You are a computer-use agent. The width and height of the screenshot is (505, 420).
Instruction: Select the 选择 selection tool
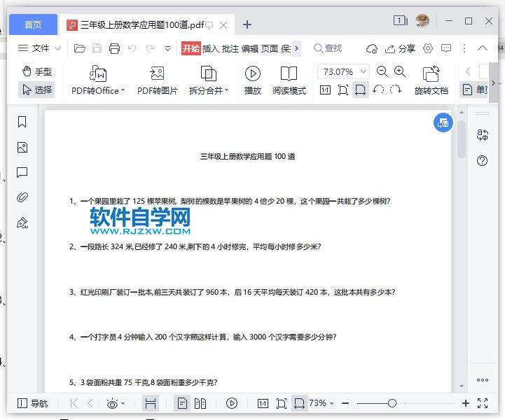37,90
